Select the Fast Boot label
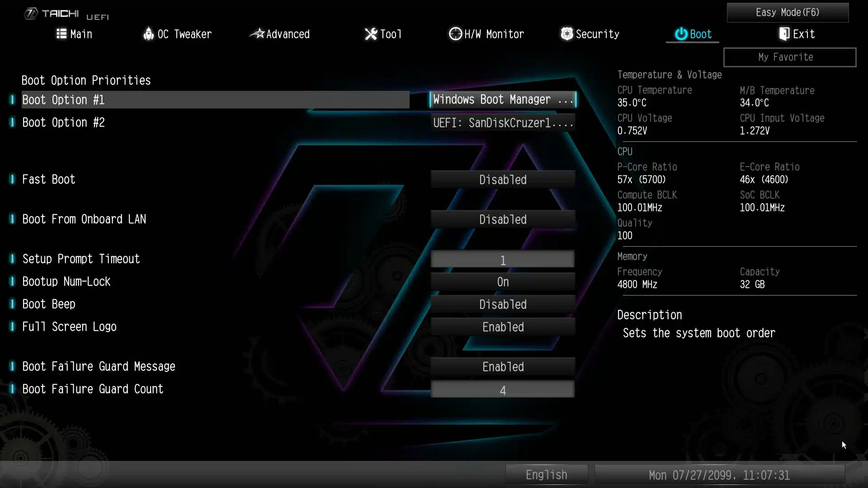868x488 pixels. point(49,179)
